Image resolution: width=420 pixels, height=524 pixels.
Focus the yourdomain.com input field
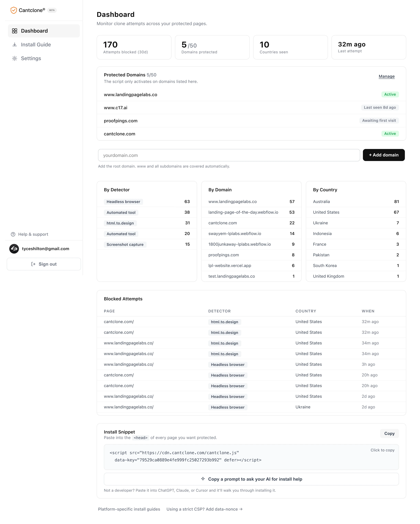click(x=229, y=155)
